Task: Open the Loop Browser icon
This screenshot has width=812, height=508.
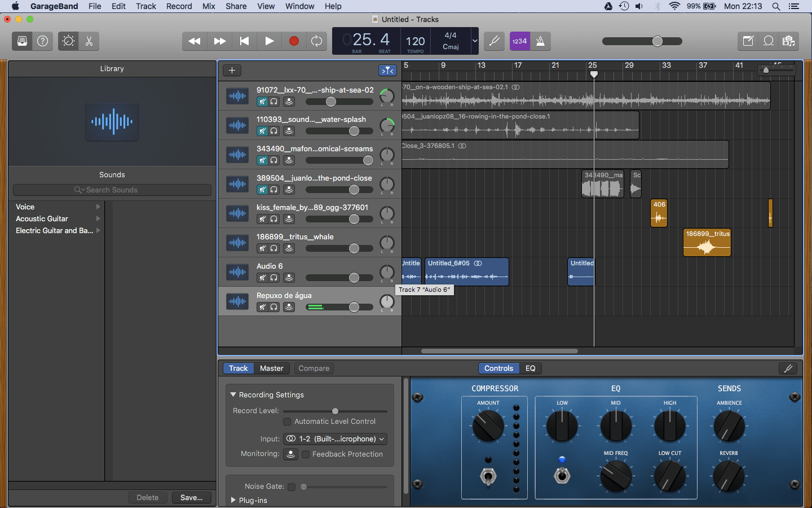Action: [768, 41]
